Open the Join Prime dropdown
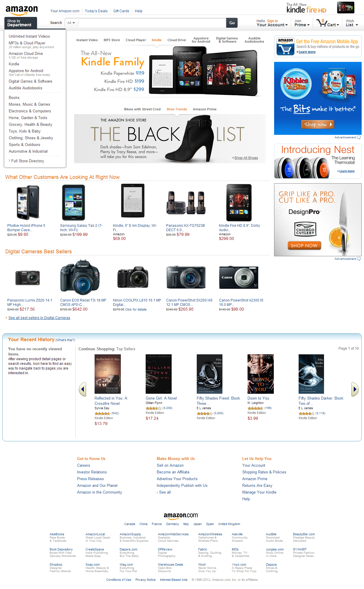Screen dimensions: 364x589 click(x=302, y=23)
